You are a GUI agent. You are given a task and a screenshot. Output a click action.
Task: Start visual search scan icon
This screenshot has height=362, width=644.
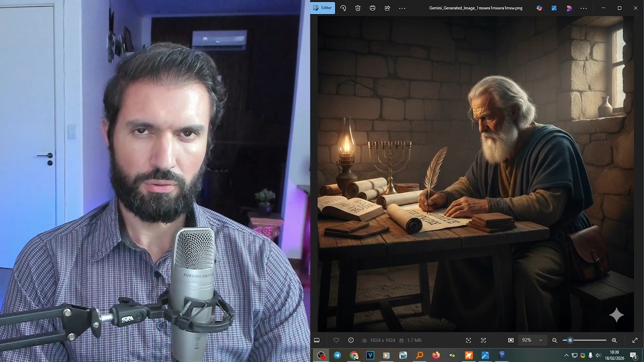pos(468,340)
